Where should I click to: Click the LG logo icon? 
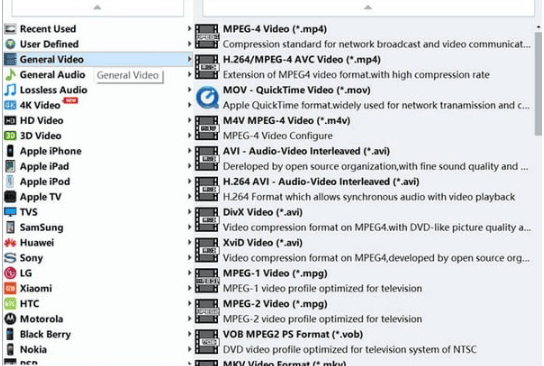tap(10, 273)
